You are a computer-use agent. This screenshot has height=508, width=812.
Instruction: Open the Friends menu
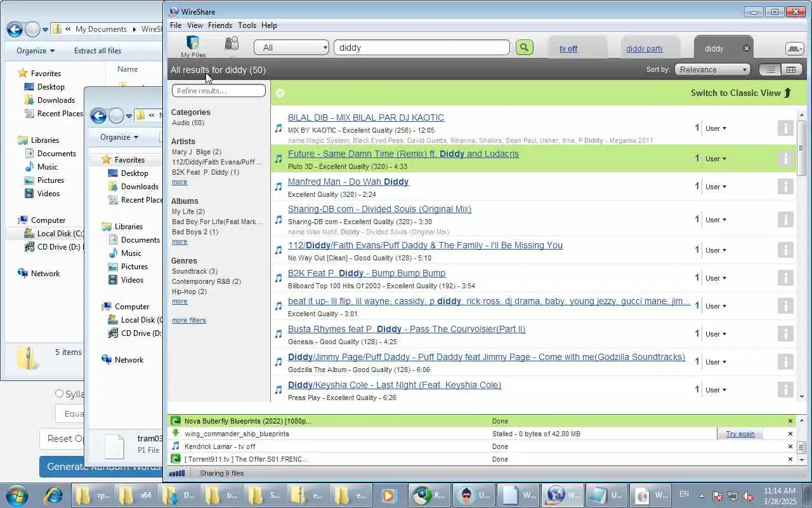[x=220, y=25]
